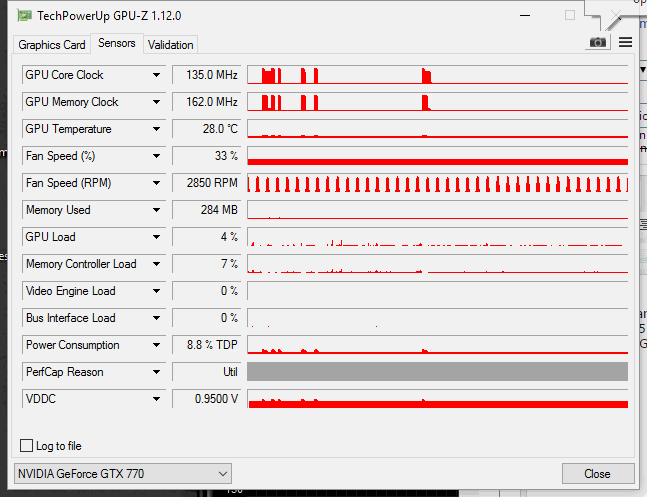Click the Fan Speed (%) history graph
This screenshot has width=647, height=497.
pos(437,156)
